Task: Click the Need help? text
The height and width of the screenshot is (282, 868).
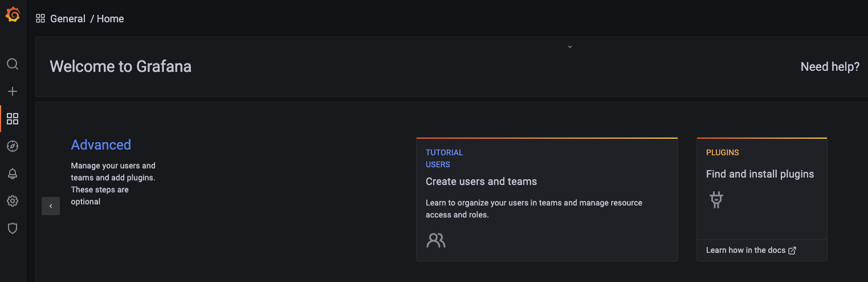Action: point(830,67)
